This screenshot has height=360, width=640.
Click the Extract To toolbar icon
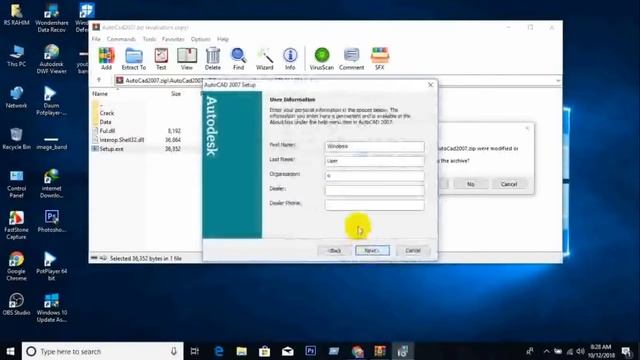(x=133, y=59)
